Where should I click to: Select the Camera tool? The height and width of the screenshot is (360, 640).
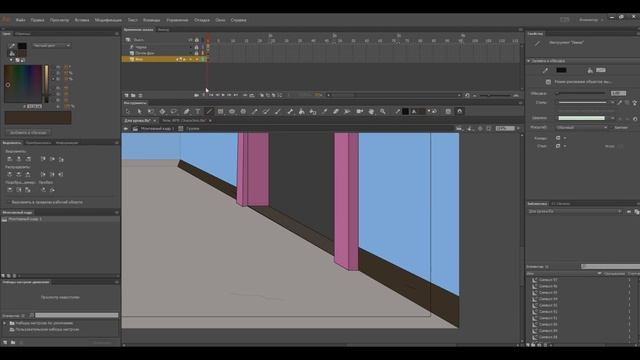pos(360,111)
